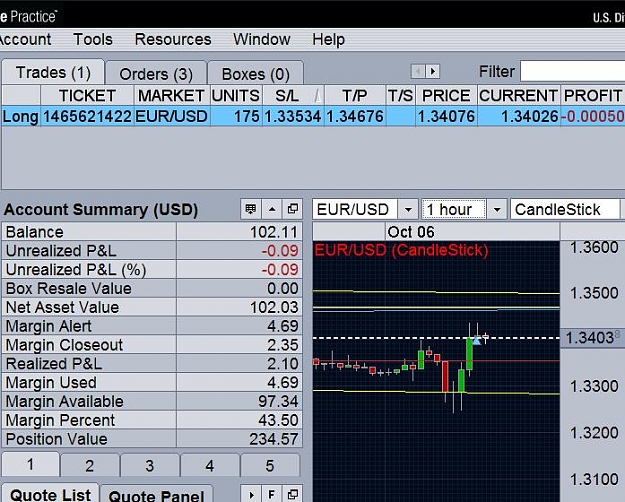Click the EUR/USD (CandleStick) chart legend

pyautogui.click(x=401, y=250)
